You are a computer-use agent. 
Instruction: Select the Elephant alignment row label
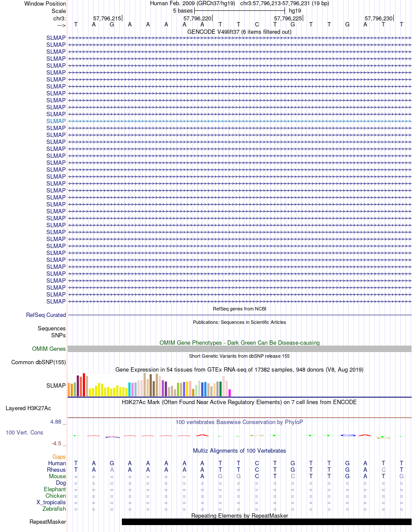point(55,489)
